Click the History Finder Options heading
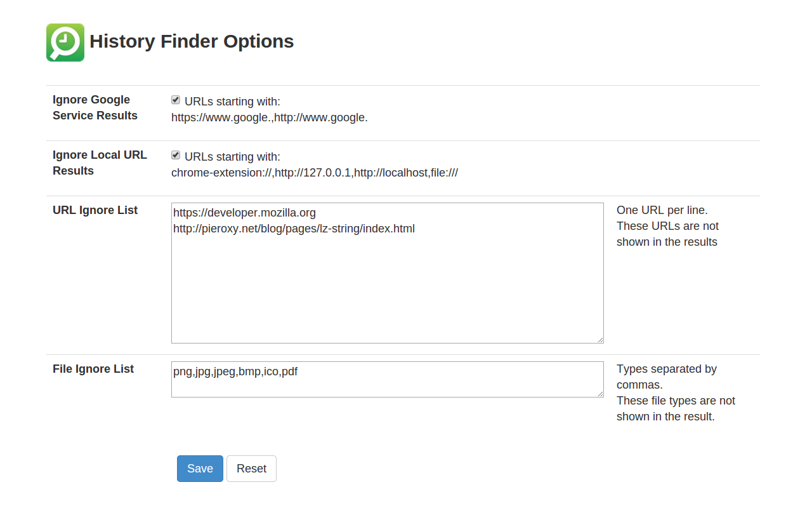This screenshot has width=812, height=508. (192, 41)
